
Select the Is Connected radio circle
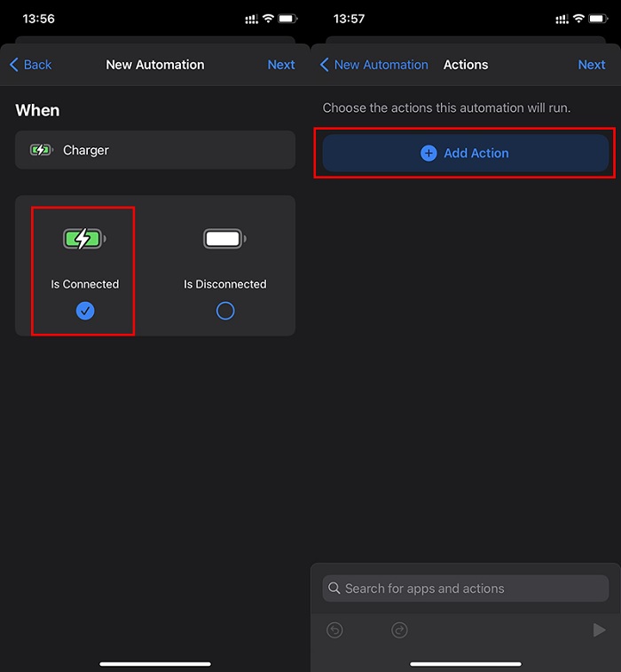pyautogui.click(x=85, y=311)
